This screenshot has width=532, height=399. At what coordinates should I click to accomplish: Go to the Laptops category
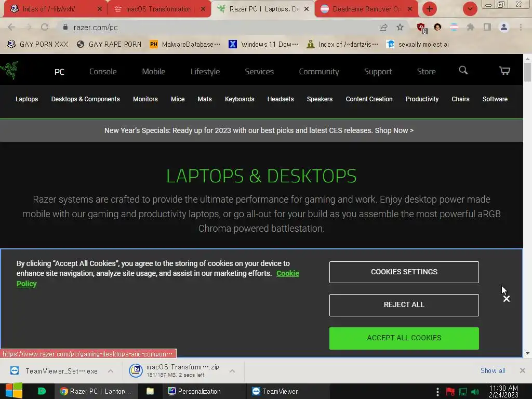coord(27,99)
